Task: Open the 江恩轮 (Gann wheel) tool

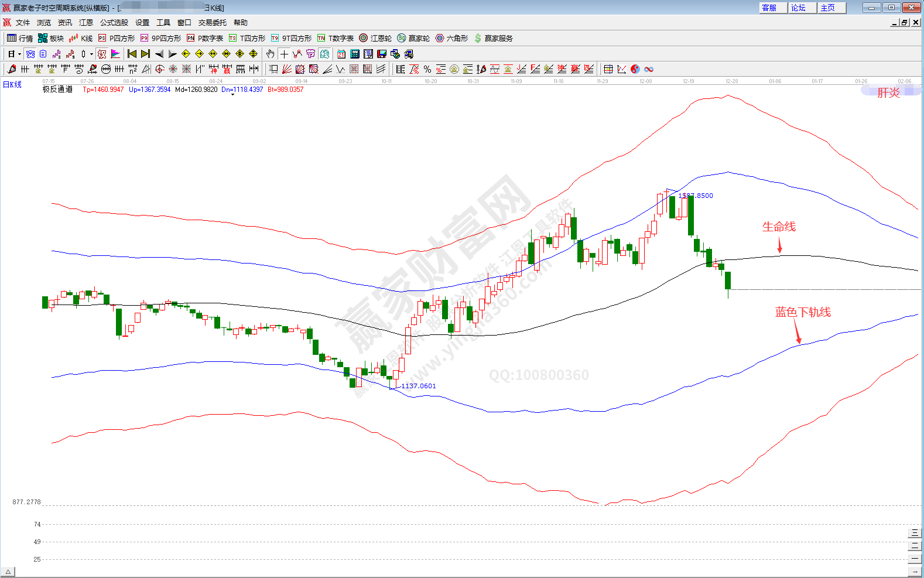Action: (x=375, y=38)
